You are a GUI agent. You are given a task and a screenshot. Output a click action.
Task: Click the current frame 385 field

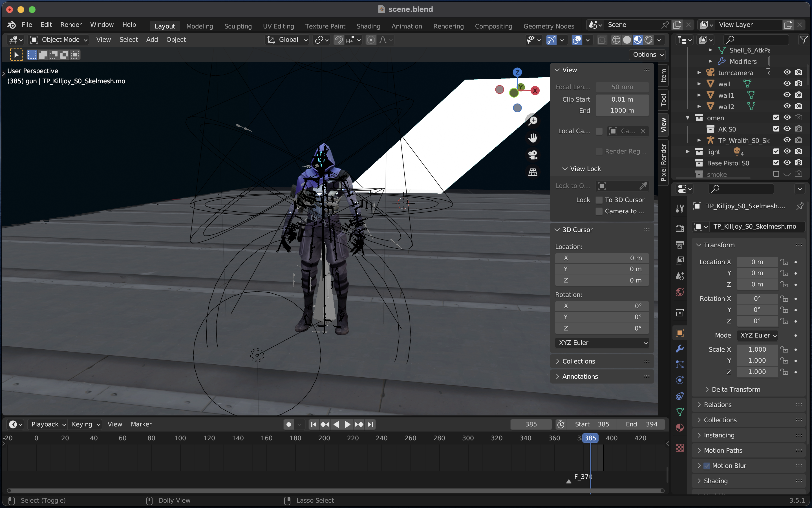[x=531, y=424]
